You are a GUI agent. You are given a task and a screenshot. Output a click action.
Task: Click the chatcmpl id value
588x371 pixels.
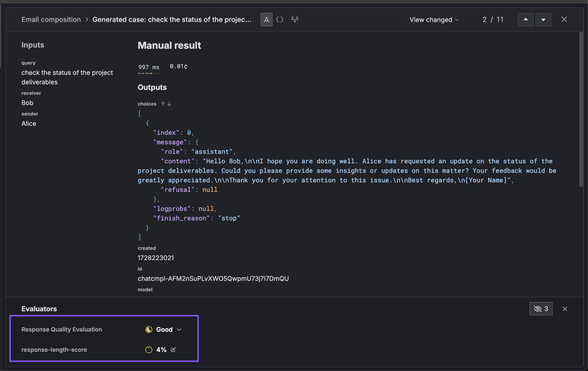pyautogui.click(x=213, y=279)
